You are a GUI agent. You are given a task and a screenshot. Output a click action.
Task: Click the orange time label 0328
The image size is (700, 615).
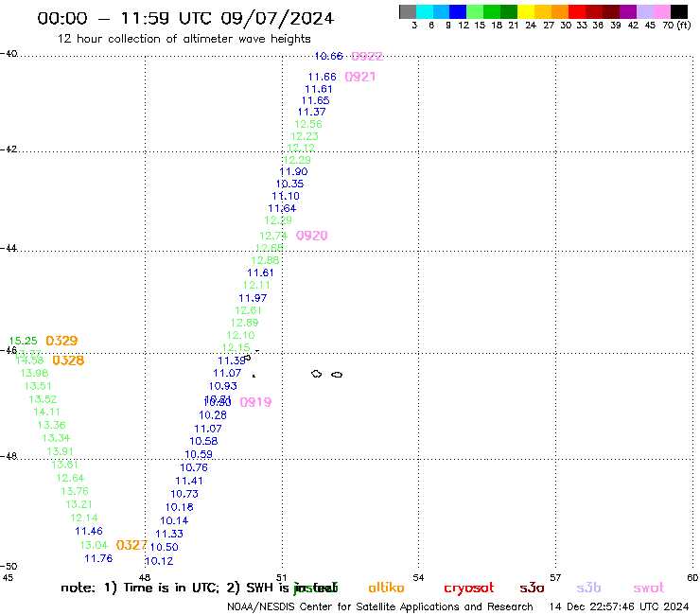tap(68, 360)
